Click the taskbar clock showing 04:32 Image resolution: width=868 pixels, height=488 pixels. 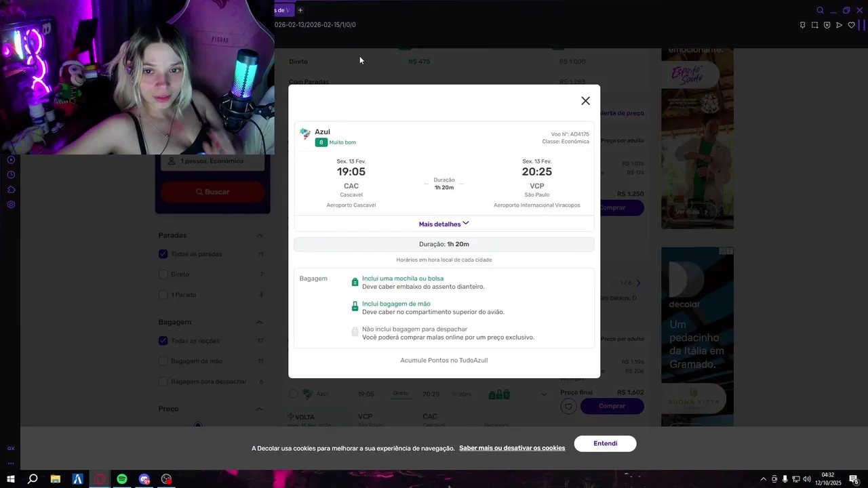(828, 479)
